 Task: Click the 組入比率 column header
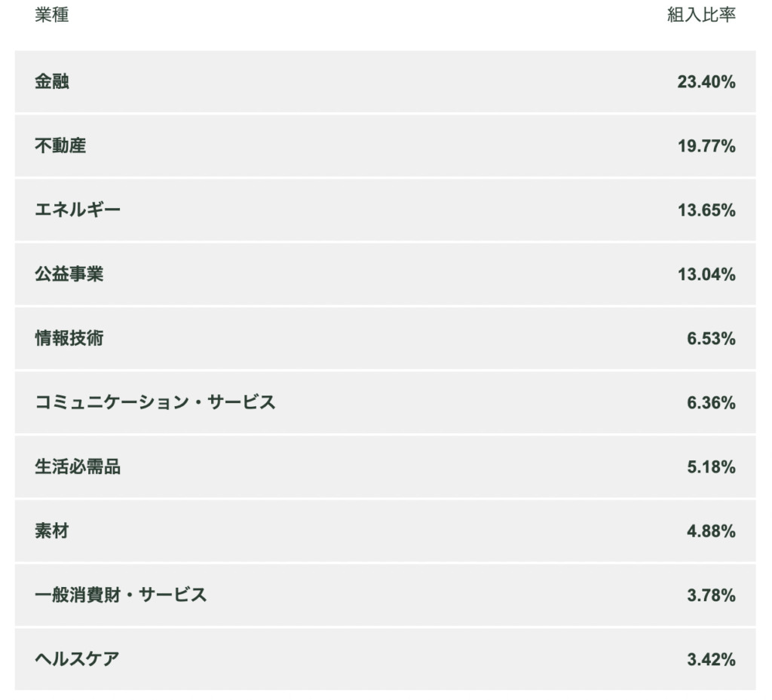(x=701, y=15)
